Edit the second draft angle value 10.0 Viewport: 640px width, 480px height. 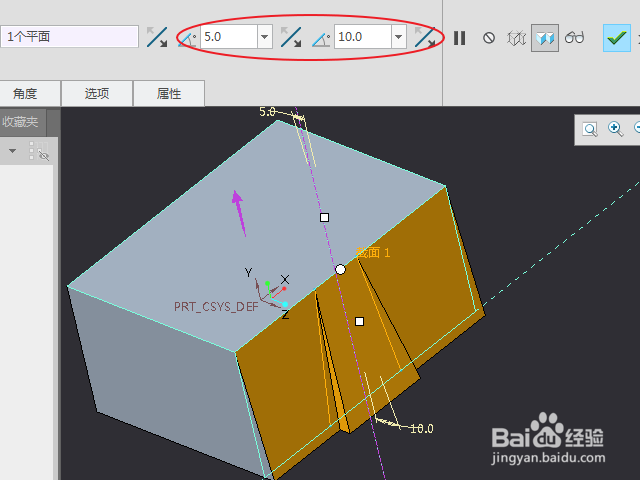tap(363, 37)
